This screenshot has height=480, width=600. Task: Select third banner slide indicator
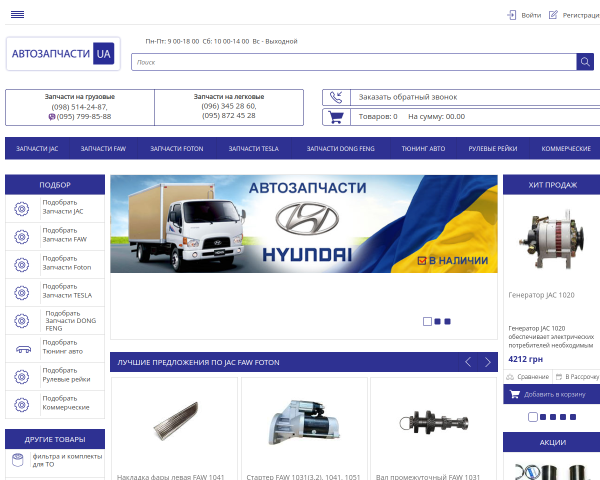pos(447,322)
